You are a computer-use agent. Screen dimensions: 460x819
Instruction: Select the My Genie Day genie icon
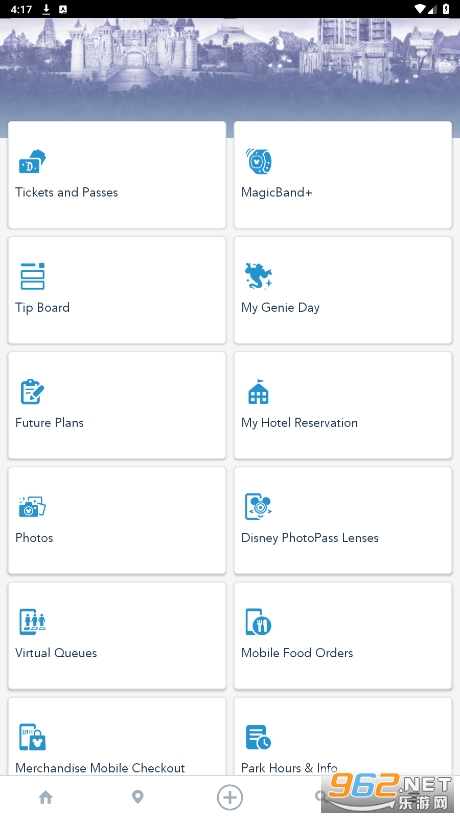click(258, 276)
